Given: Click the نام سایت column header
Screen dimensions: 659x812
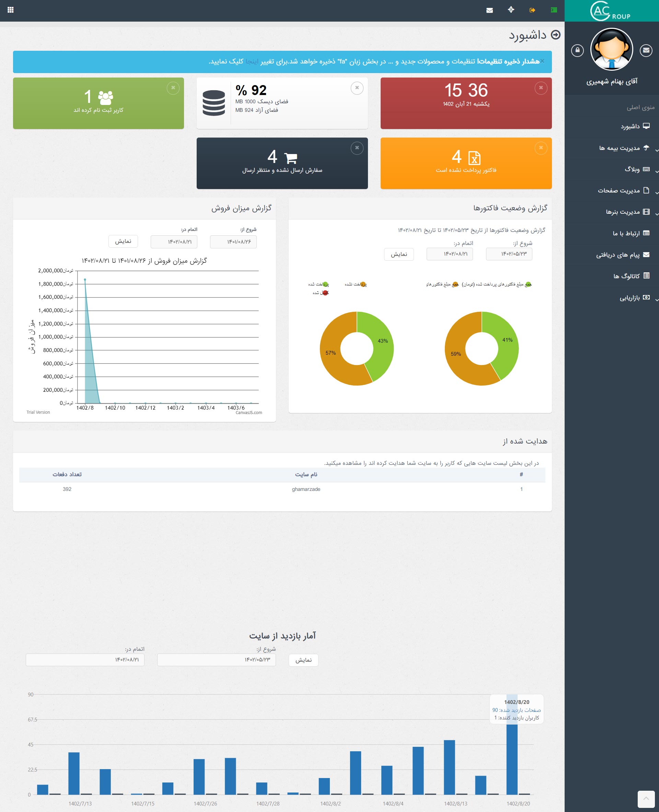Looking at the screenshot, I should (306, 474).
